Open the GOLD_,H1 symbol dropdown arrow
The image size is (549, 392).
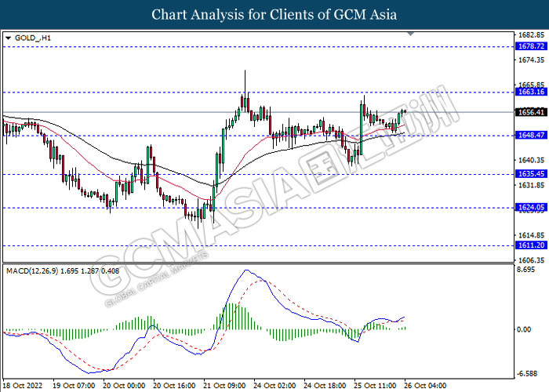click(9, 38)
